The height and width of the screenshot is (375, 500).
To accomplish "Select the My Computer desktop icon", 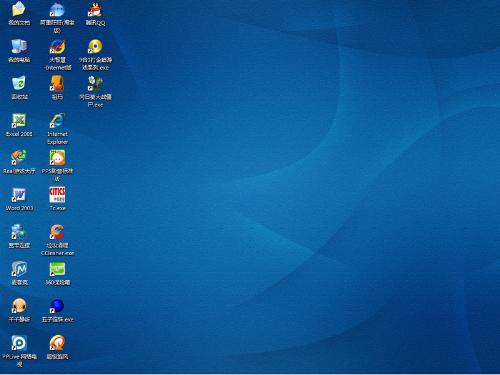I will [19, 46].
